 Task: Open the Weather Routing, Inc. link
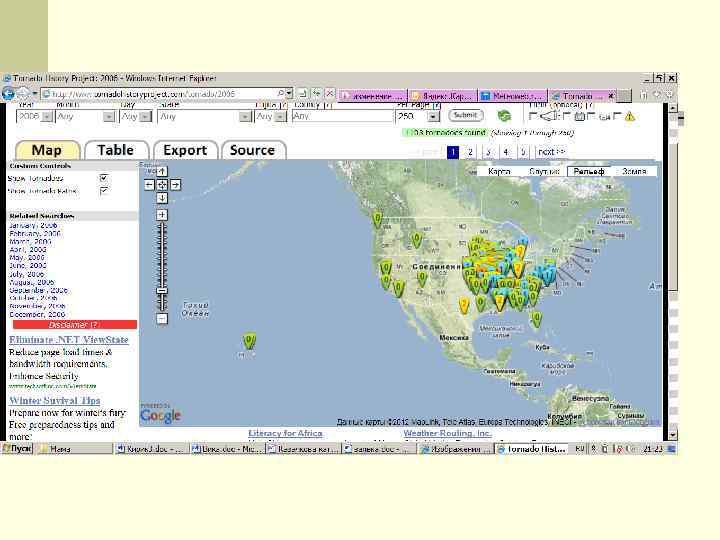[x=447, y=433]
